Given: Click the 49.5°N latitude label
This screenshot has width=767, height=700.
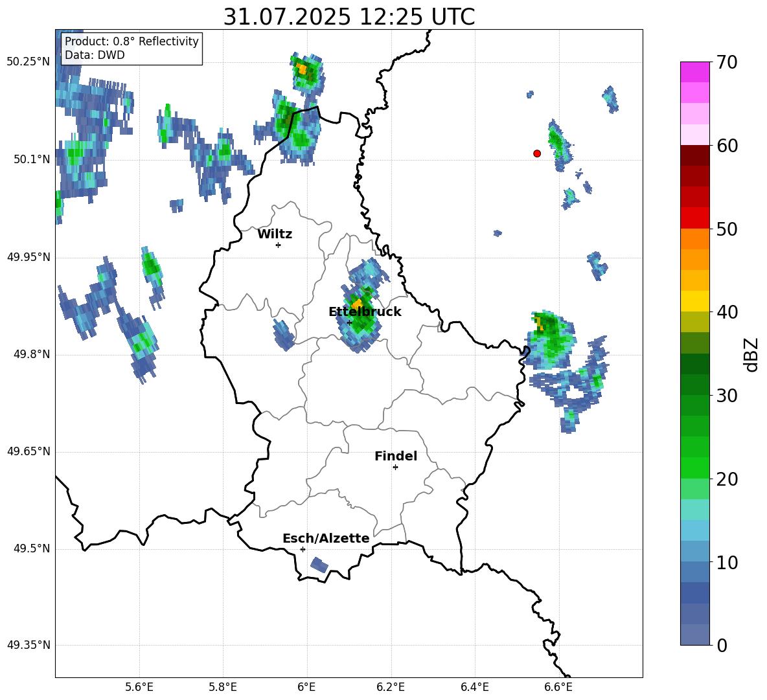Looking at the screenshot, I should (x=31, y=548).
